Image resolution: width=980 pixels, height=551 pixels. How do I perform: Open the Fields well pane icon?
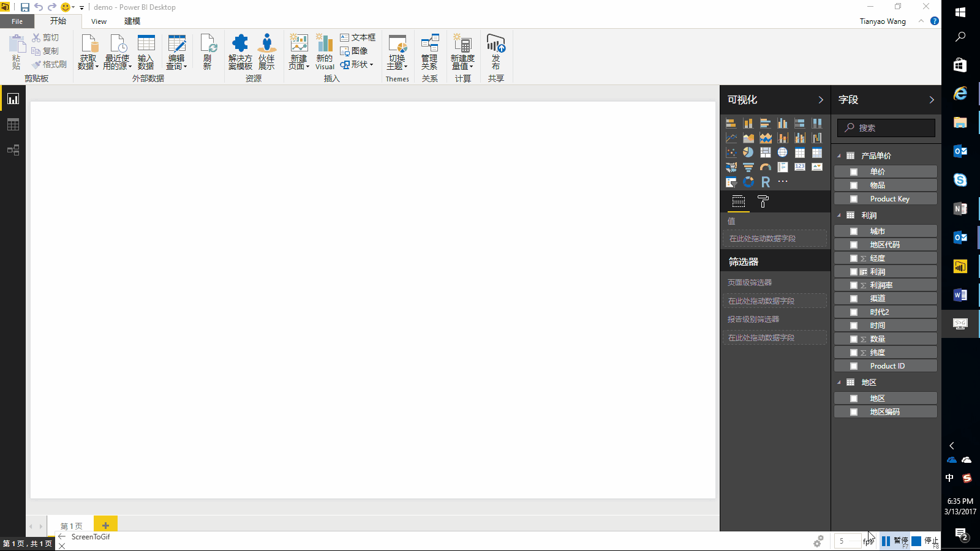[x=739, y=201]
